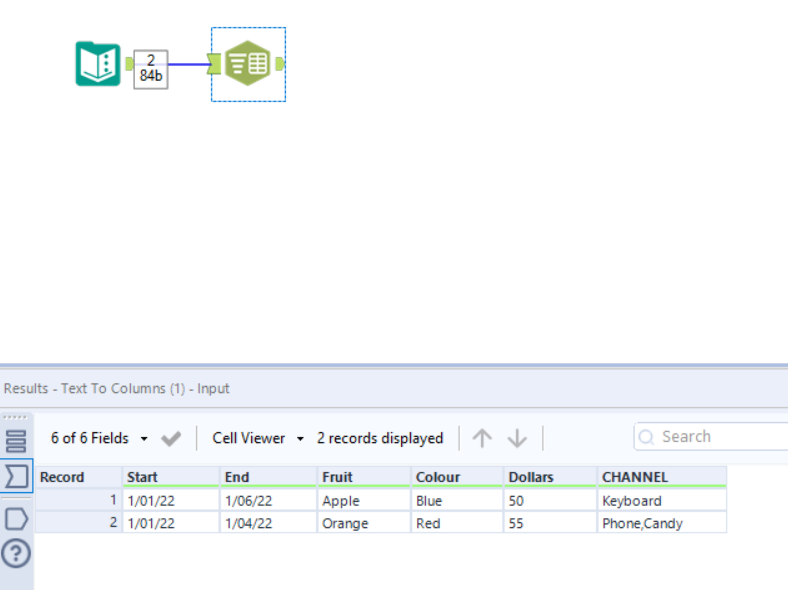This screenshot has height=590, width=788.
Task: Select the Text To Columns tool
Action: point(247,64)
